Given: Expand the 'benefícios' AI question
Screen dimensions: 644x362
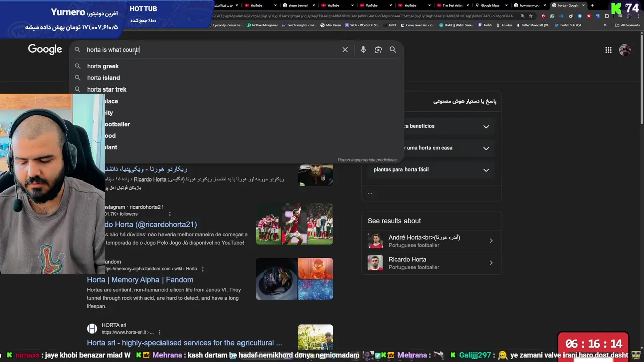Looking at the screenshot, I should [431, 126].
